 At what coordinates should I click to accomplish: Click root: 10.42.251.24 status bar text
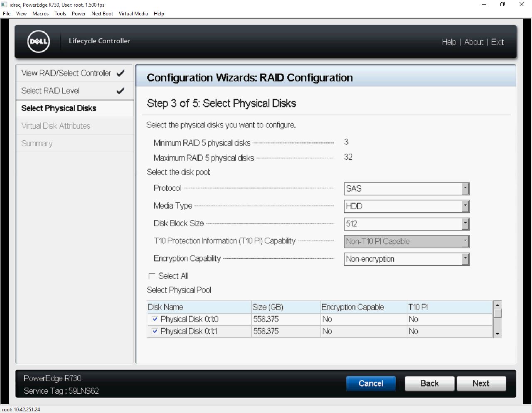click(21, 409)
